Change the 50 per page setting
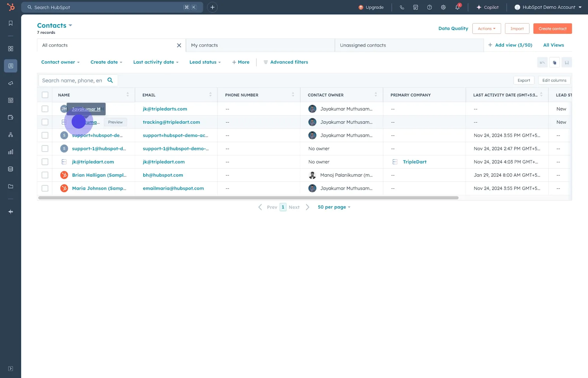 [x=334, y=207]
